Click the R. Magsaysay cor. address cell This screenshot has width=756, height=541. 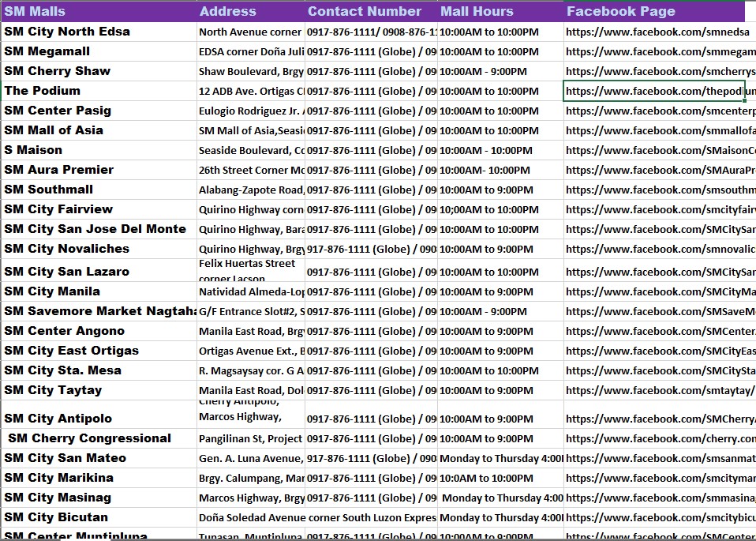[251, 371]
